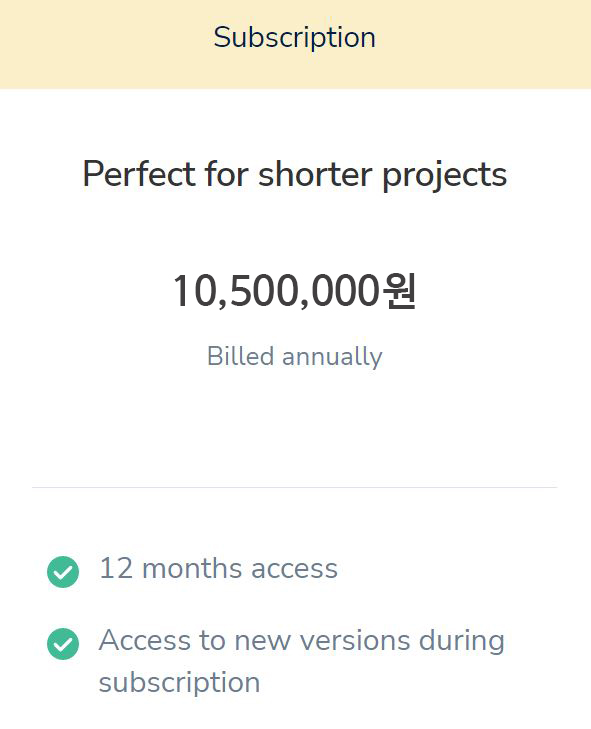Click the word shorter in the heading

point(315,174)
